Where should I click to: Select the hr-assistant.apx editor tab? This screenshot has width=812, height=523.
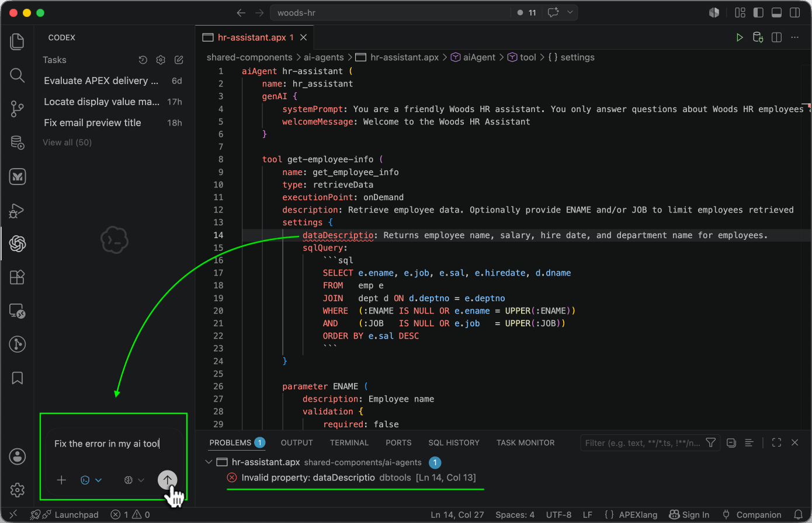255,37
